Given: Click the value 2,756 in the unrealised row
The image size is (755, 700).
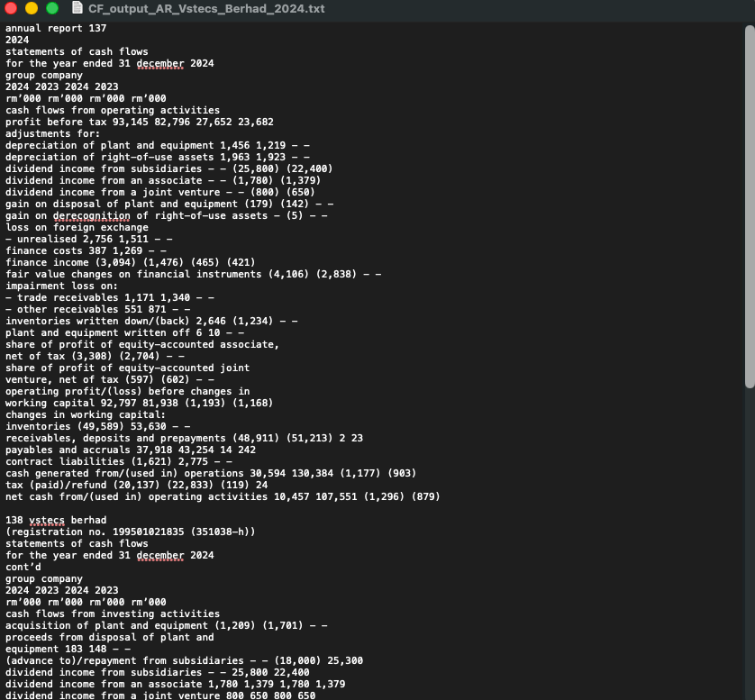Looking at the screenshot, I should pyautogui.click(x=97, y=240).
